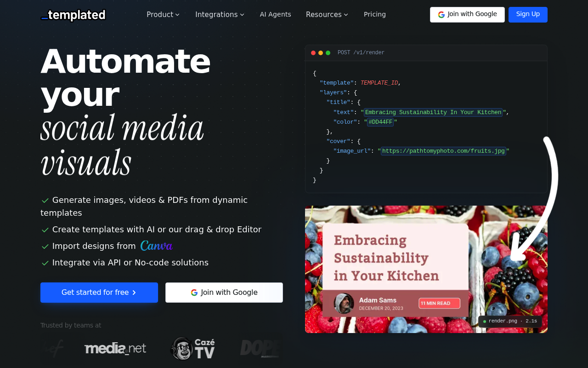Click the render.png 2.1s status badge
Viewport: 588px width, 368px height.
[x=510, y=321]
